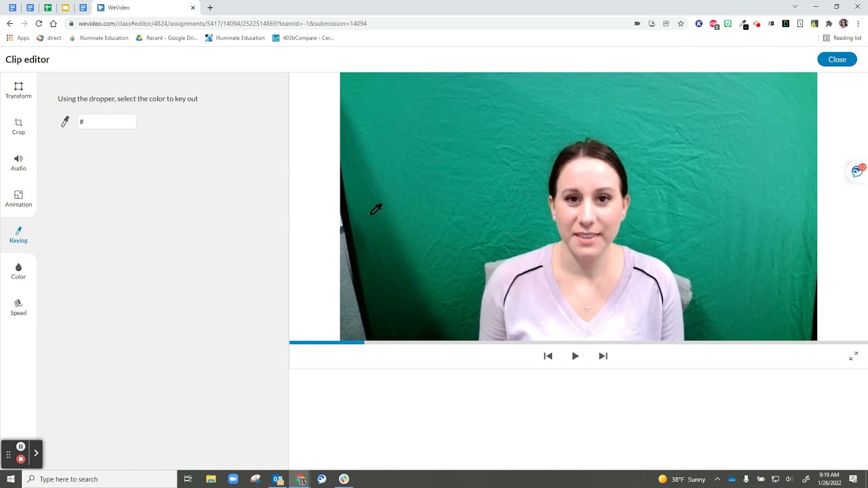Open the chat support bubble
The height and width of the screenshot is (488, 868).
click(x=858, y=171)
